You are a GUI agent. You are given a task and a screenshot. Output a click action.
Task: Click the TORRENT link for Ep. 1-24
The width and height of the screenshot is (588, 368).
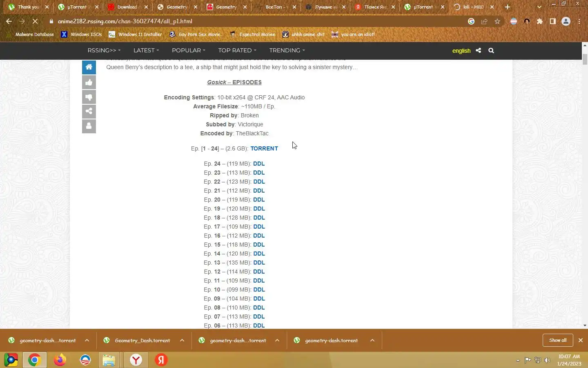click(x=264, y=148)
